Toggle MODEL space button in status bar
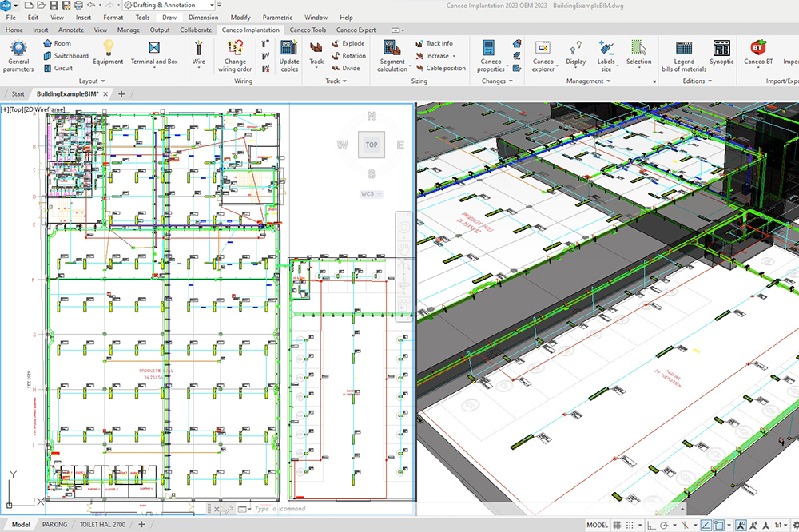The image size is (799, 532). pos(597,525)
